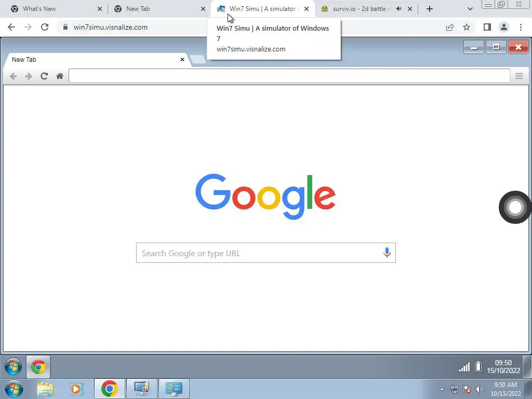
Task: Click the simulated Show desktop strip
Action: (x=527, y=367)
